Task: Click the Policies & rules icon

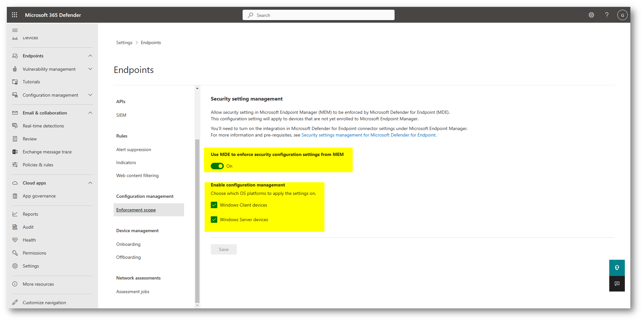Action: (x=15, y=165)
